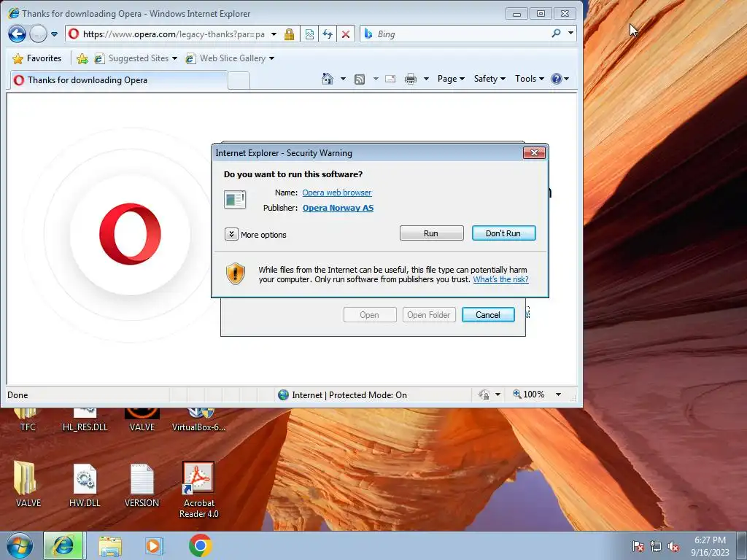
Task: Click the Internet Protected Mode status text
Action: [349, 394]
